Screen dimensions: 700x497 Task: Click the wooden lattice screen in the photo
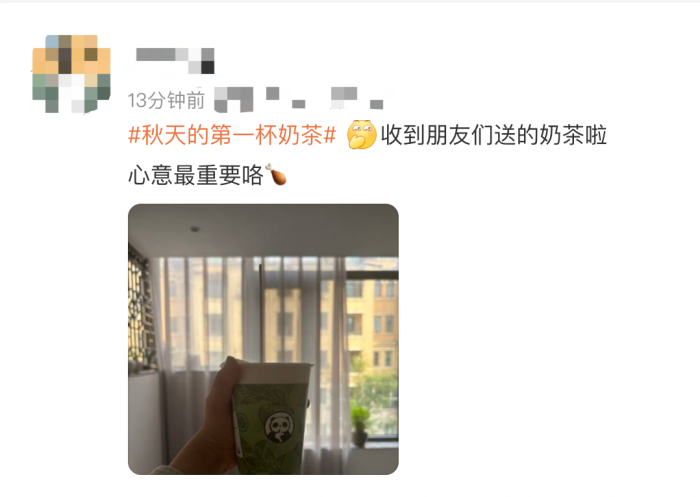[141, 308]
